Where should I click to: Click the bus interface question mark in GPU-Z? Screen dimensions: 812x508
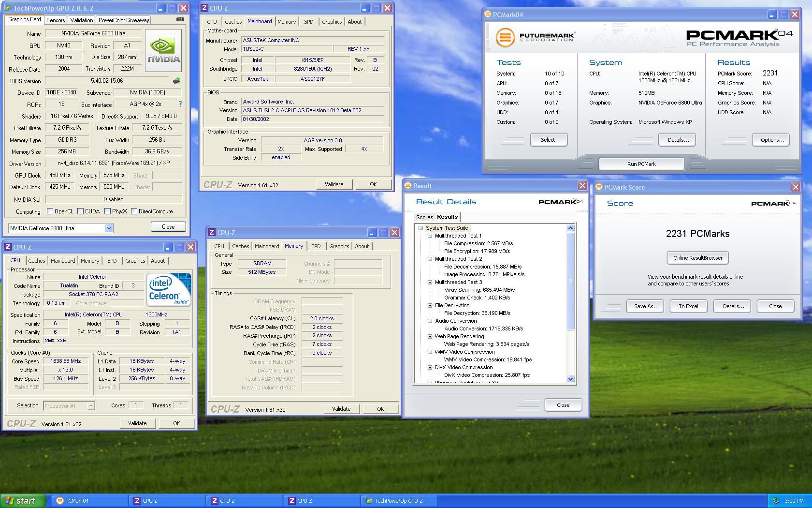pos(180,104)
